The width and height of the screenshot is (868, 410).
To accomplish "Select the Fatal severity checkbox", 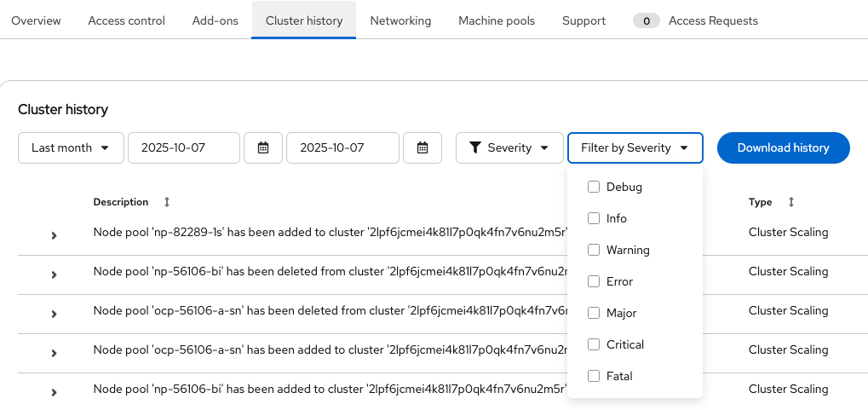I will [x=594, y=376].
